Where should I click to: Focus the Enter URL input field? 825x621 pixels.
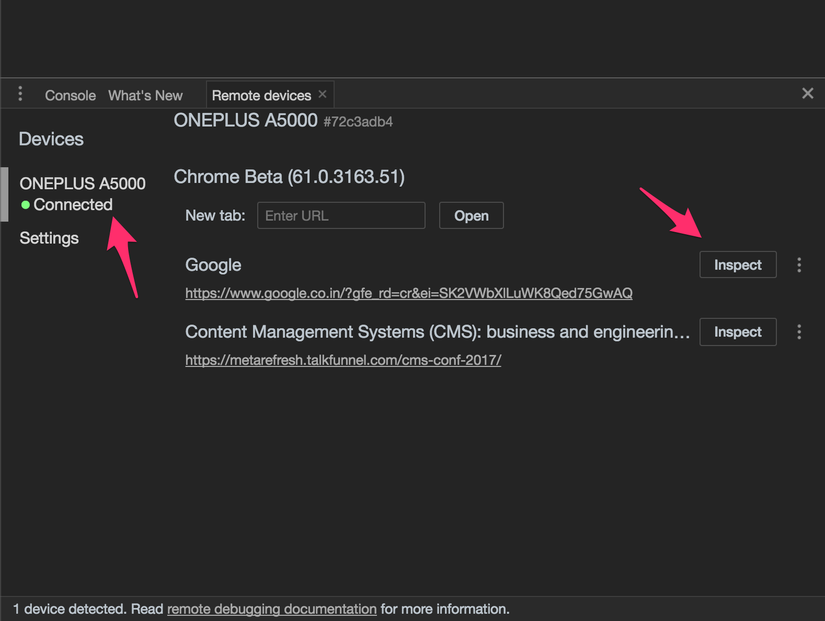[341, 215]
